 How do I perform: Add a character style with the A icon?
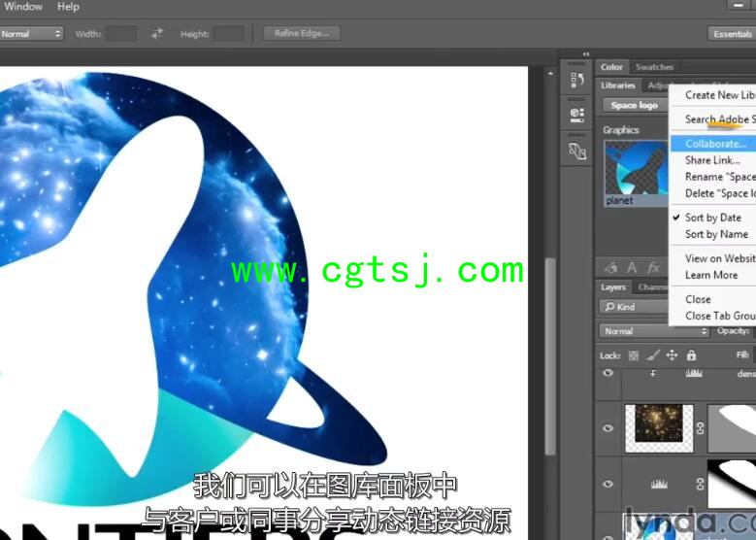tap(632, 267)
